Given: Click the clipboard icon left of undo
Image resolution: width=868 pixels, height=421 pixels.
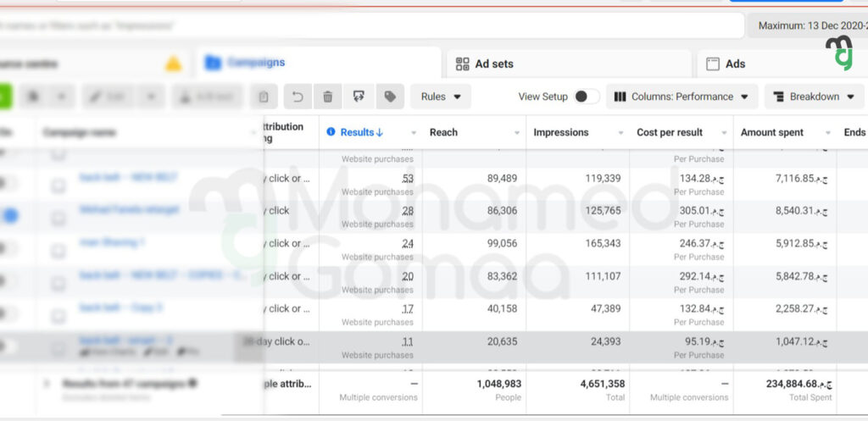Looking at the screenshot, I should [264, 97].
